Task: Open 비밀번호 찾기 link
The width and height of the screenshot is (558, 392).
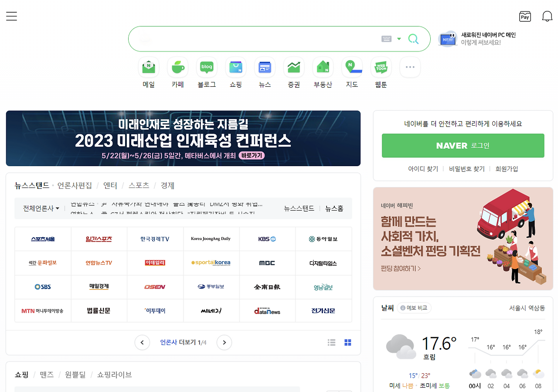Action: pyautogui.click(x=467, y=169)
